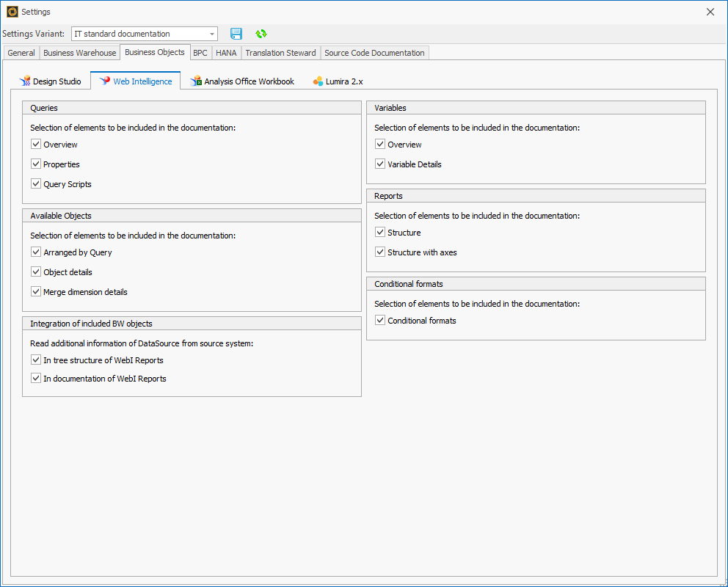
Task: Open the Translation Steward tab
Action: 280,52
